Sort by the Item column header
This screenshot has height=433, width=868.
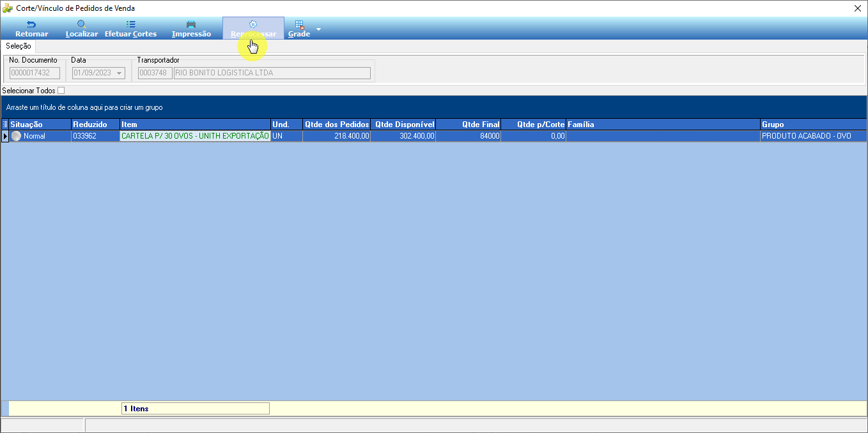(196, 125)
